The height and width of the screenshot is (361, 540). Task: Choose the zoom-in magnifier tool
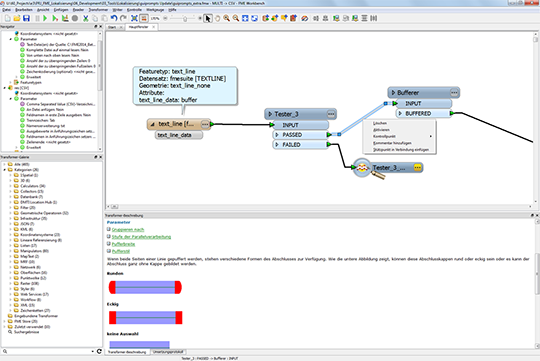227,18
